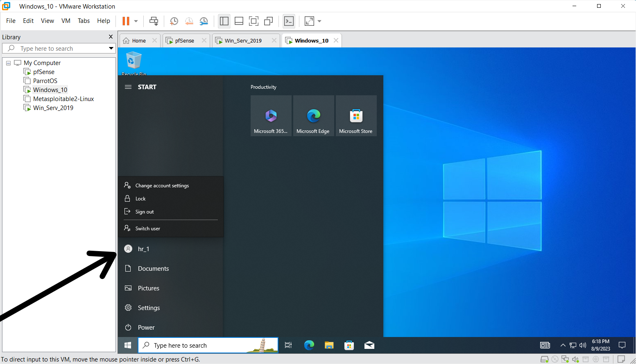Enter full screen mode from the toolbar
Screen dimensions: 636x364
click(254, 21)
